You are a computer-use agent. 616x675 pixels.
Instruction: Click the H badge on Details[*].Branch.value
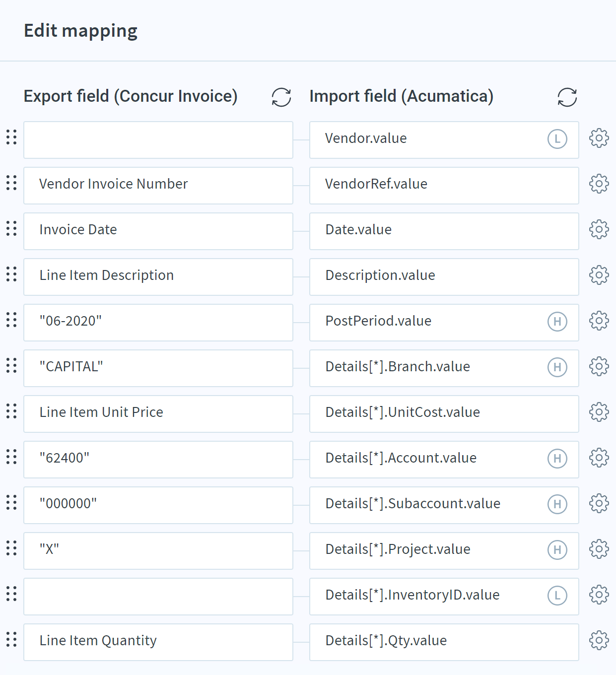point(557,367)
